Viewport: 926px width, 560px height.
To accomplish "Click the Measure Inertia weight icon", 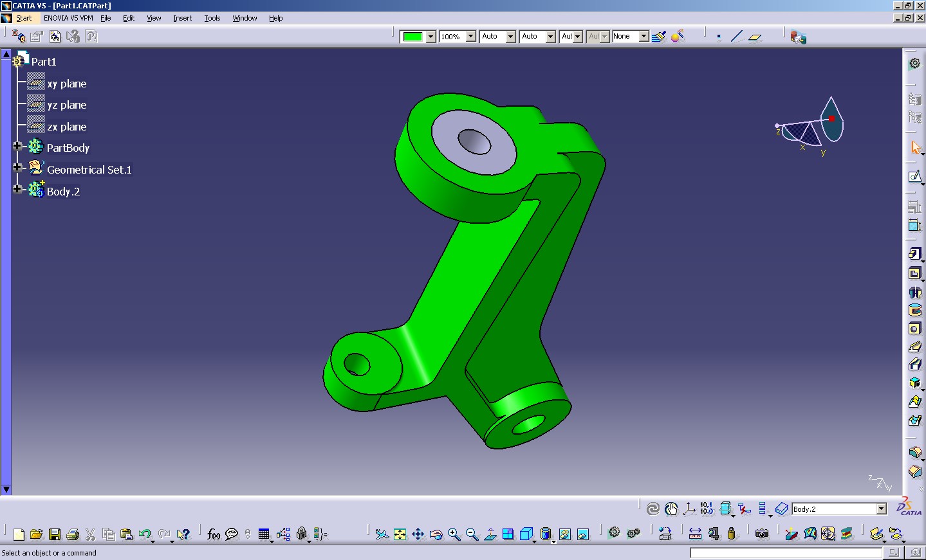I will click(731, 534).
